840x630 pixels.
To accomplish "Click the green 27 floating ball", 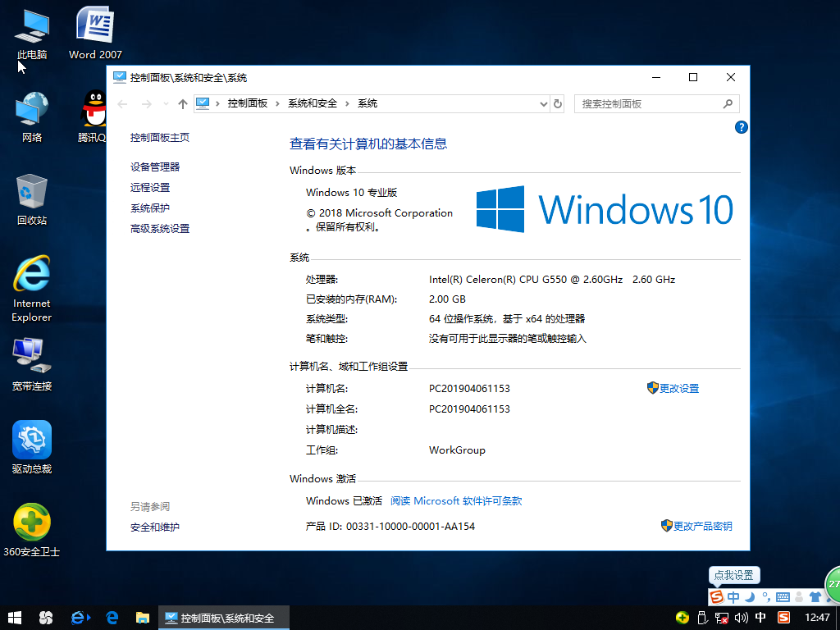I will click(833, 584).
